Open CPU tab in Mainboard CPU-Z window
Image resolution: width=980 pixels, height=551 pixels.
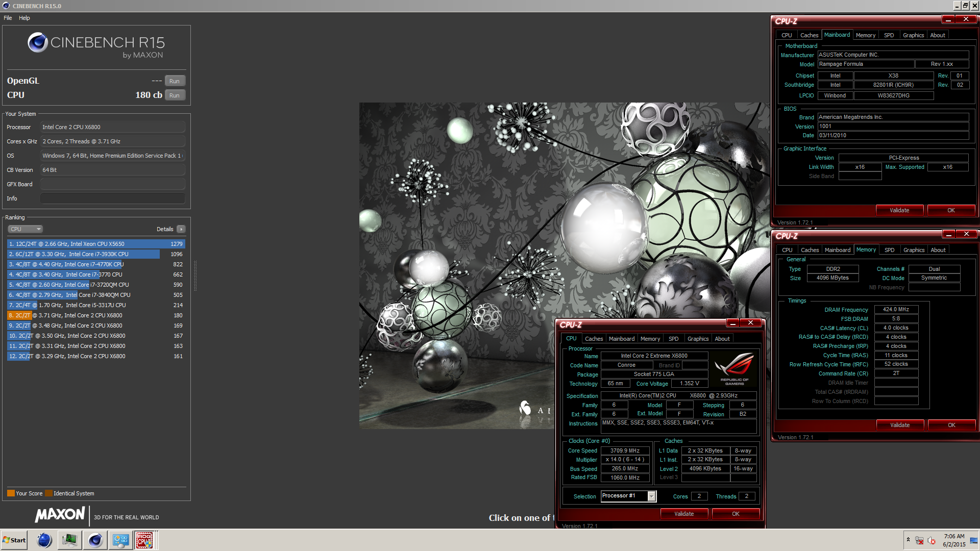pos(787,35)
